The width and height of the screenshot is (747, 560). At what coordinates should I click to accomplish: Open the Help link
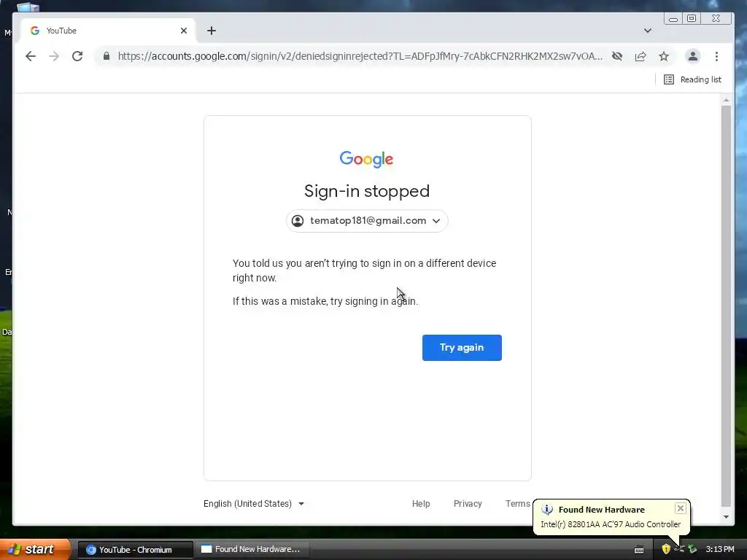tap(421, 504)
